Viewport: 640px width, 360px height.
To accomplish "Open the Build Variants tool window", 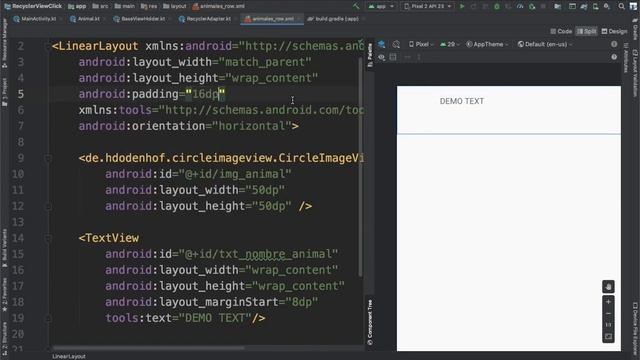I will click(x=4, y=248).
